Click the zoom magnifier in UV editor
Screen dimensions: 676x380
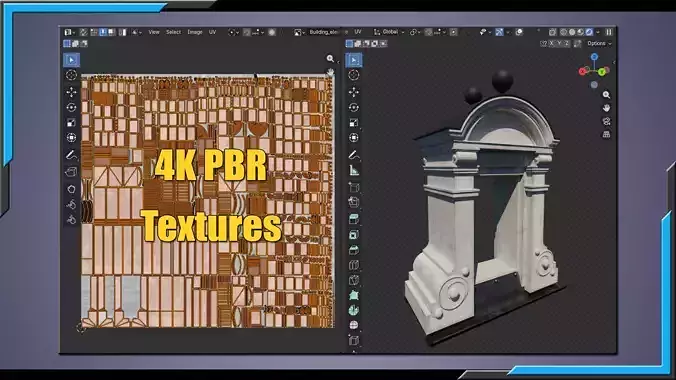click(x=330, y=59)
